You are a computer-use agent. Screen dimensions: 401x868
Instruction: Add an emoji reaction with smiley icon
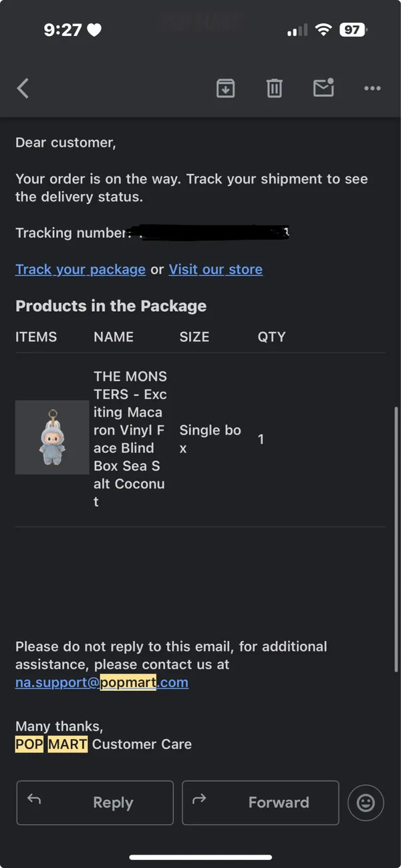pyautogui.click(x=366, y=803)
